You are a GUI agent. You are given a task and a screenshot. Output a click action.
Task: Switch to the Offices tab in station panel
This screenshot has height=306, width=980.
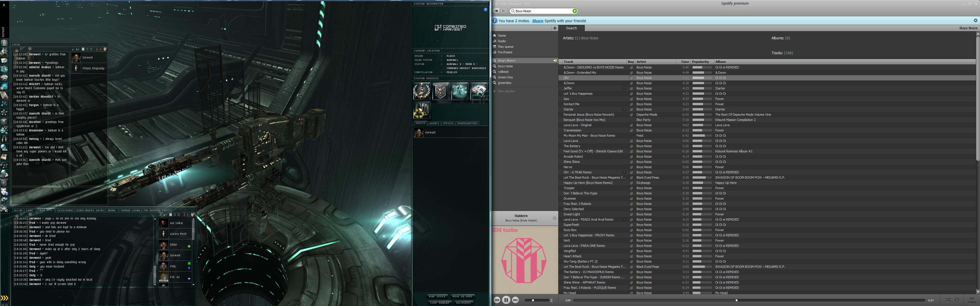point(448,123)
